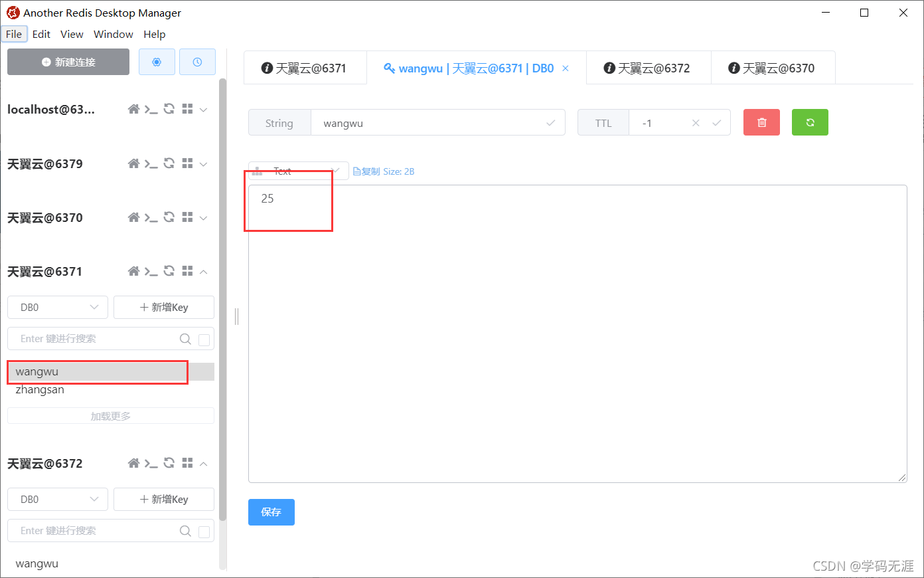Click key name field containing wangwu
This screenshot has width=924, height=578.
pos(438,123)
